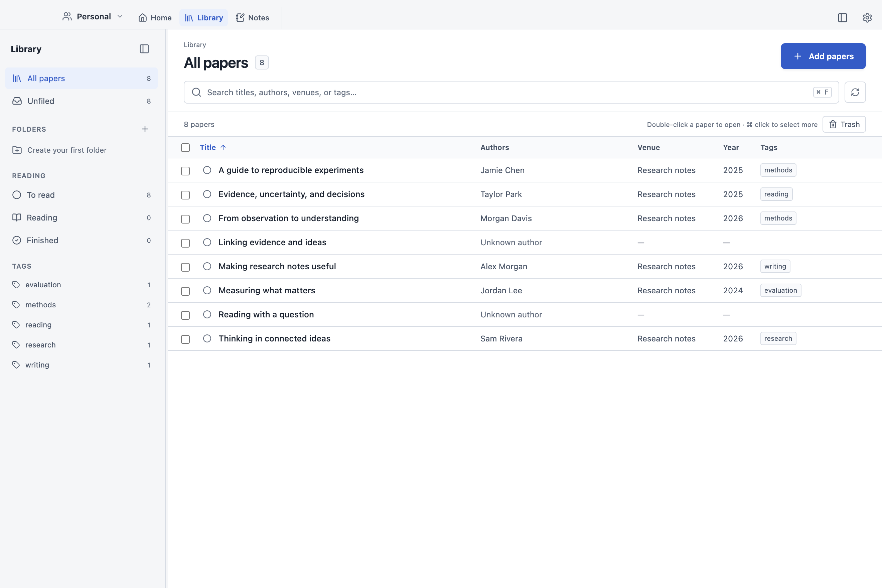Click the settings gear icon
Image resolution: width=882 pixels, height=588 pixels.
coord(867,18)
